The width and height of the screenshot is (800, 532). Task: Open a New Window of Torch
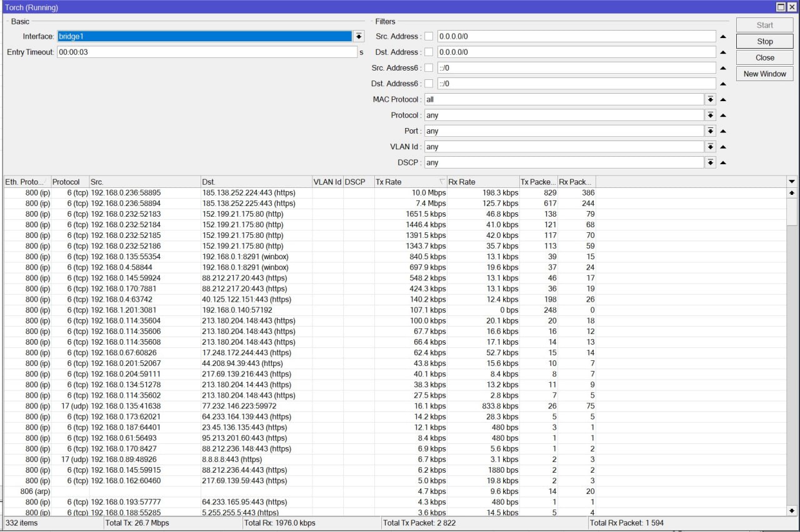pyautogui.click(x=765, y=74)
